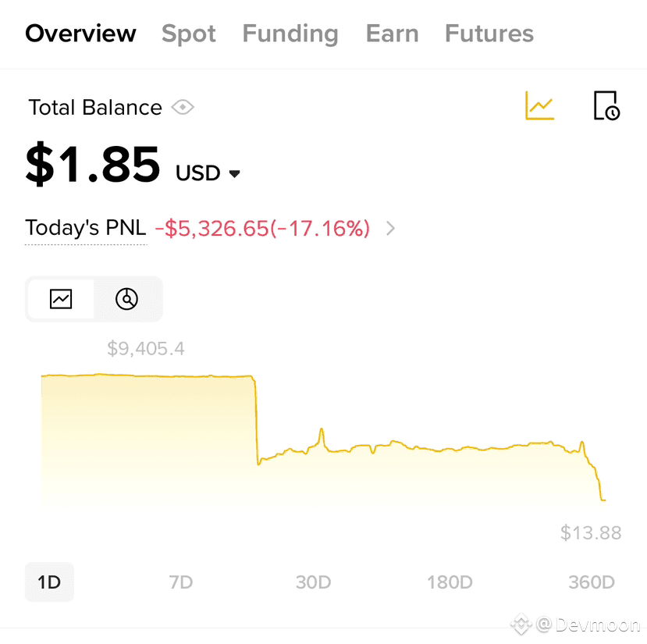The image size is (647, 644).
Task: Switch to the pie chart allocation view
Action: (x=126, y=299)
